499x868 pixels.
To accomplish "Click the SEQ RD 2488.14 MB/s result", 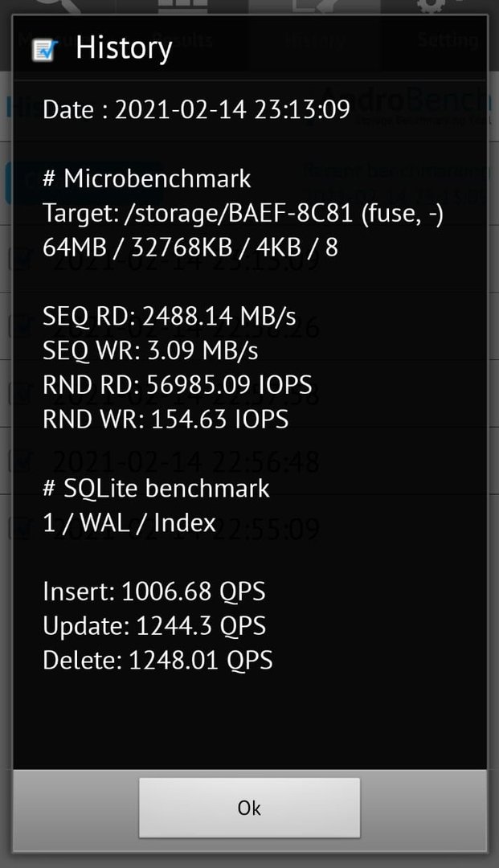I will (170, 317).
